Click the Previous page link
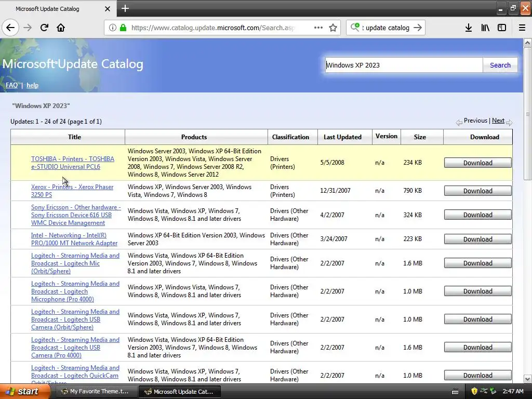532x399 pixels. [475, 121]
